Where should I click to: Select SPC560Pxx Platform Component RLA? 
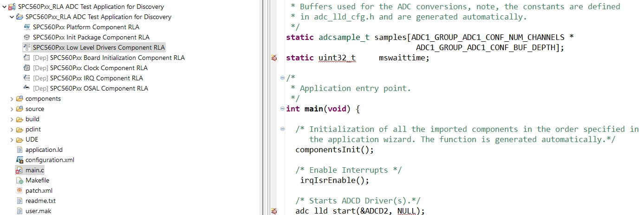coord(86,27)
